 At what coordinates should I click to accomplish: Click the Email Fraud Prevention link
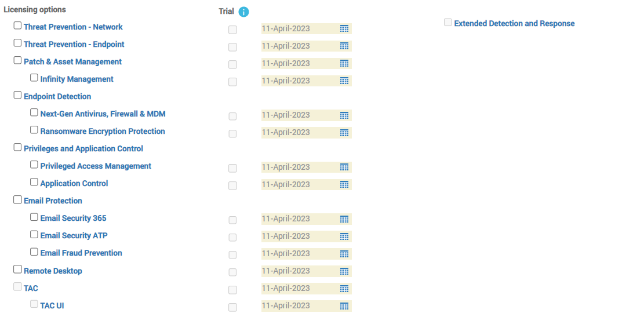pos(81,253)
